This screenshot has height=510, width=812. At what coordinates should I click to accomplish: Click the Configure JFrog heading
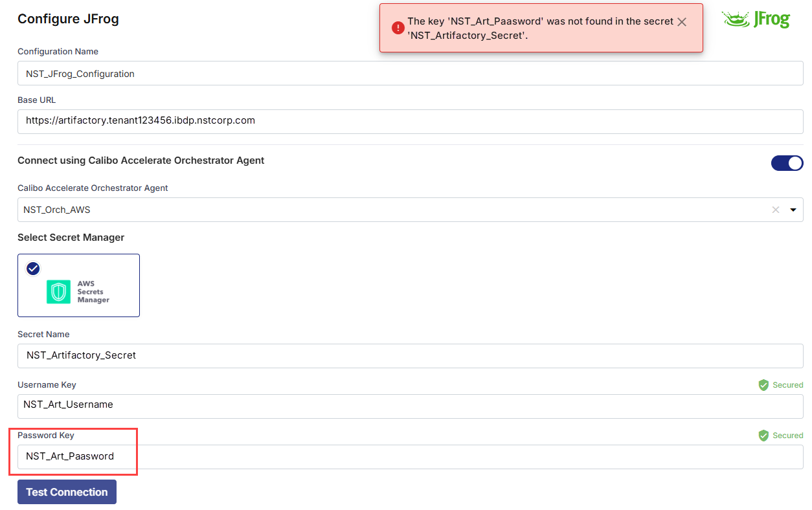(x=68, y=19)
